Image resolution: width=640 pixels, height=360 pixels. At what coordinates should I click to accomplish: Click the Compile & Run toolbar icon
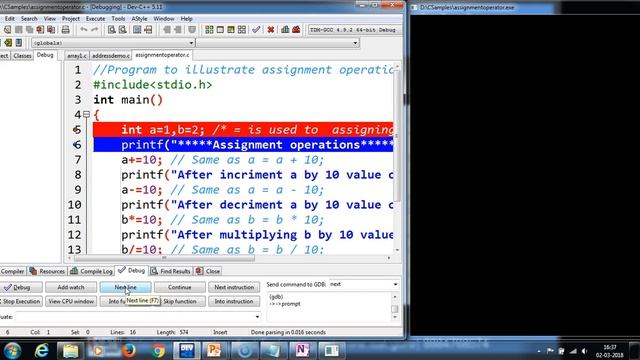[231, 30]
